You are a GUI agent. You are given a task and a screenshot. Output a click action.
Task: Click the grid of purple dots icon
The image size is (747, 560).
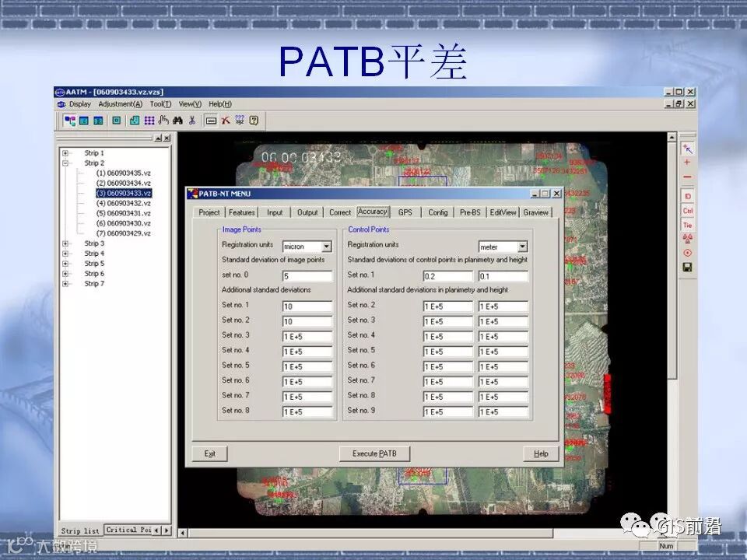click(x=149, y=121)
